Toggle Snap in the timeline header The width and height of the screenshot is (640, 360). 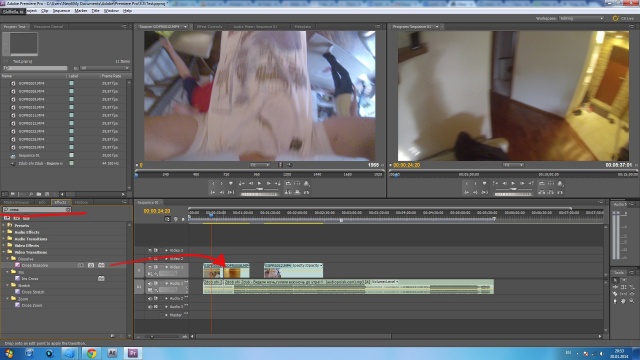167,219
